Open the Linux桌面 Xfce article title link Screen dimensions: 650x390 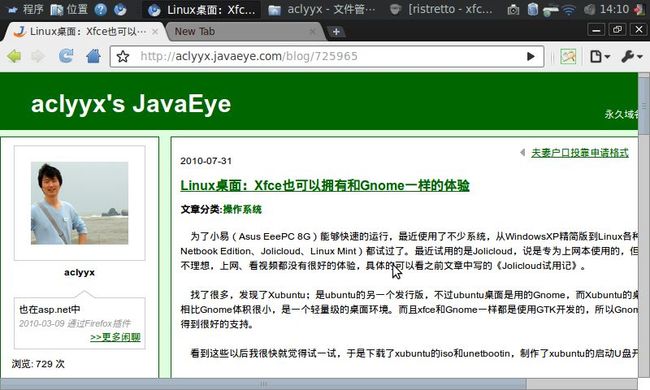[325, 185]
